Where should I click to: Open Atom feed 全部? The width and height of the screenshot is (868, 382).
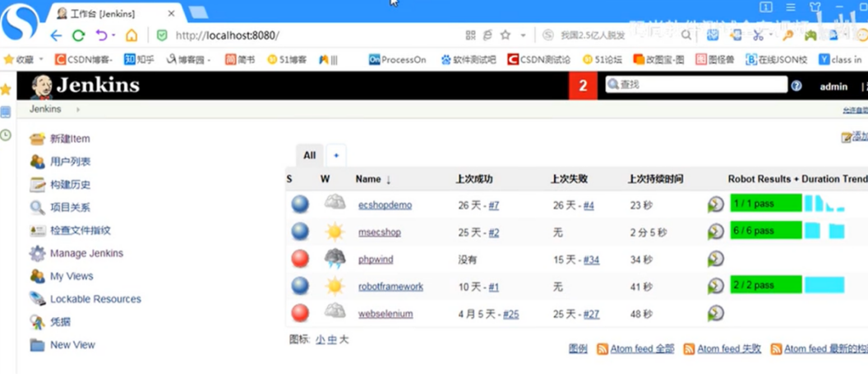click(x=642, y=349)
